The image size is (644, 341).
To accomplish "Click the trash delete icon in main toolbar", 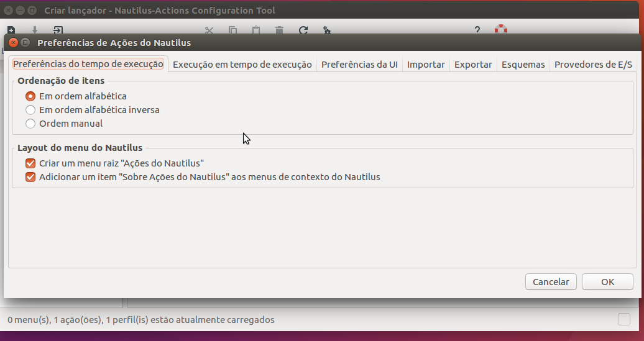I will click(279, 30).
